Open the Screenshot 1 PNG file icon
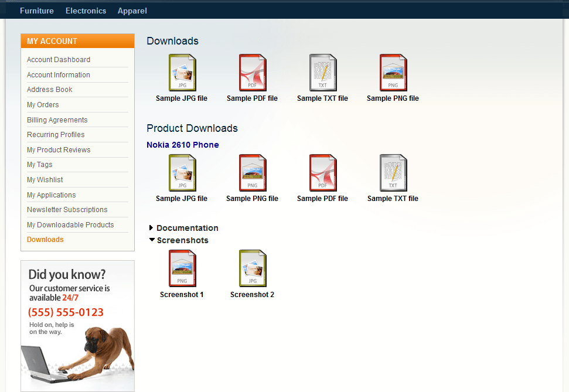The height and width of the screenshot is (392, 569). (182, 268)
